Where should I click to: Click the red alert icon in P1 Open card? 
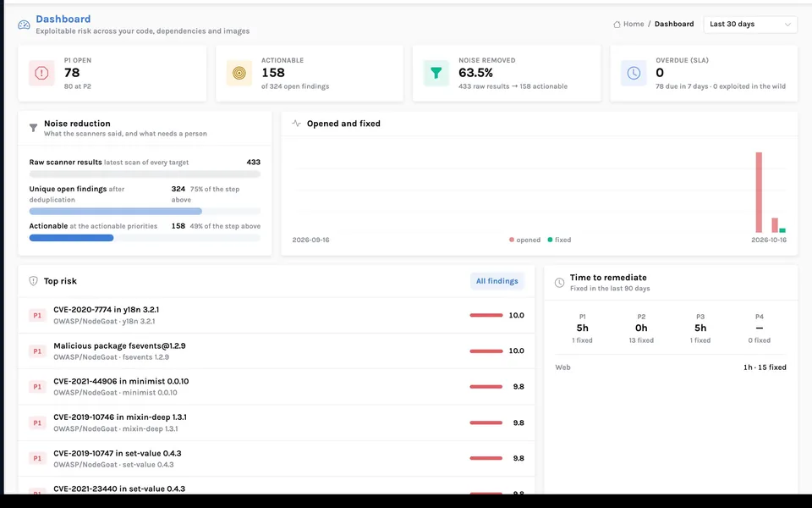point(41,73)
